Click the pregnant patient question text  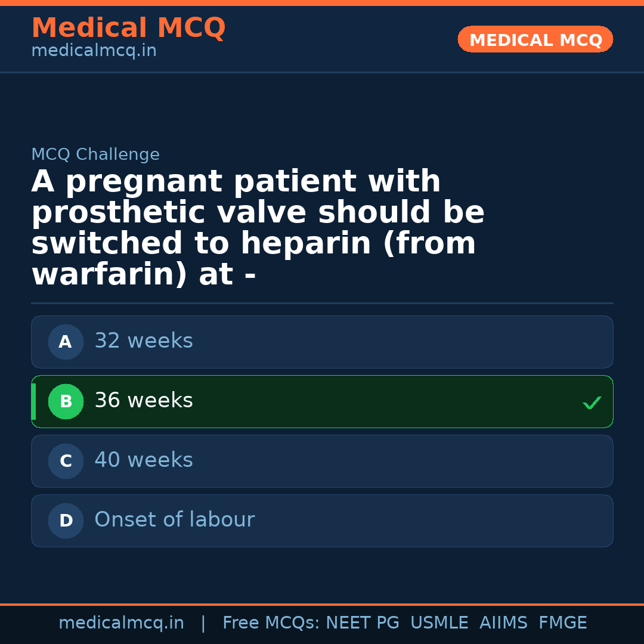258,228
